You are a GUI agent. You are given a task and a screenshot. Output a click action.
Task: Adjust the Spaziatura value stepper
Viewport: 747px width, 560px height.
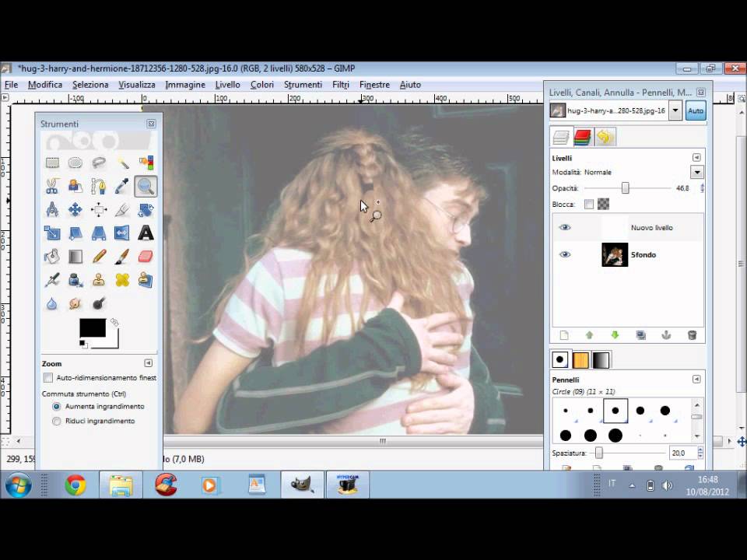tap(700, 453)
